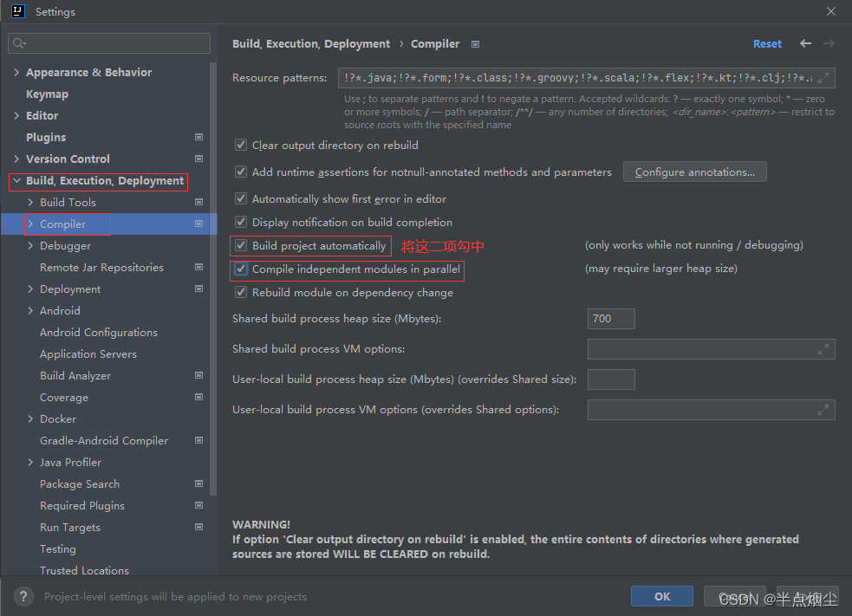Viewport: 852px width, 616px height.
Task: Expand the Compiler node chevron
Action: (x=30, y=224)
